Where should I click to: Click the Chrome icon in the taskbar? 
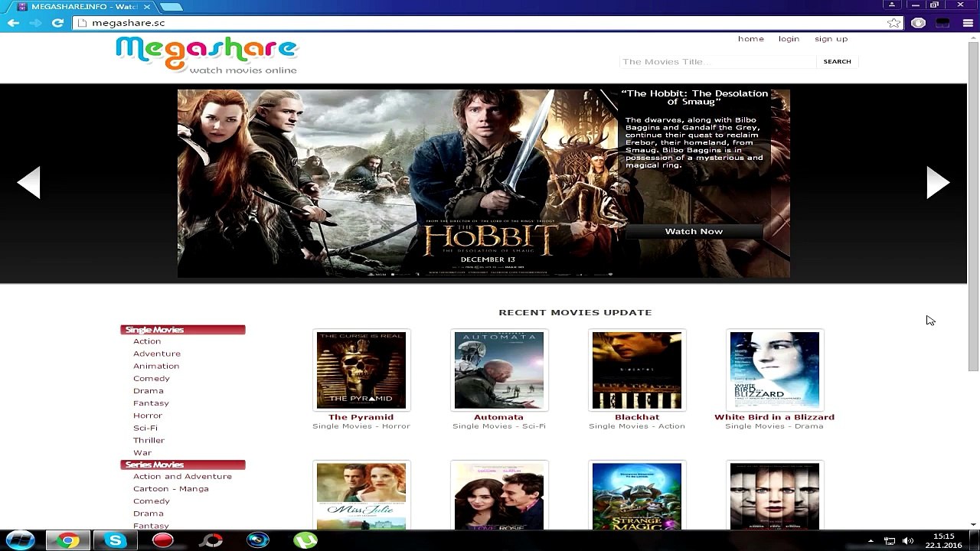pyautogui.click(x=67, y=540)
